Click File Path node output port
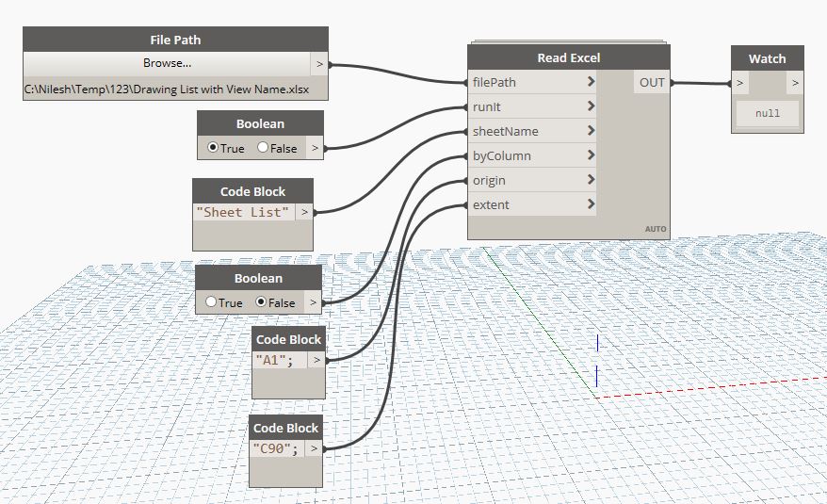 point(319,64)
